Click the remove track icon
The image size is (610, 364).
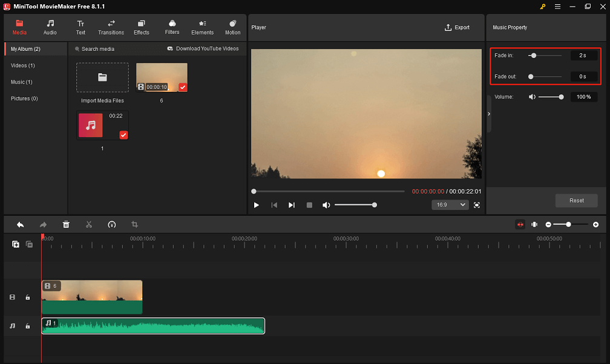[29, 244]
